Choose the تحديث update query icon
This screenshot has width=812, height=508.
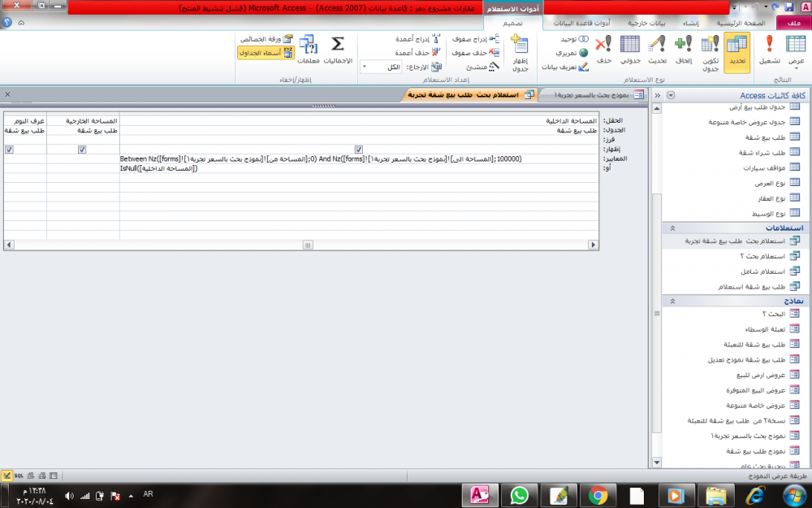click(x=657, y=50)
